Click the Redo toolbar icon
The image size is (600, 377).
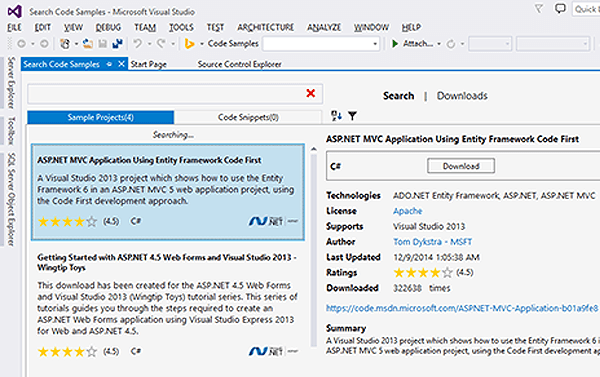click(x=161, y=44)
